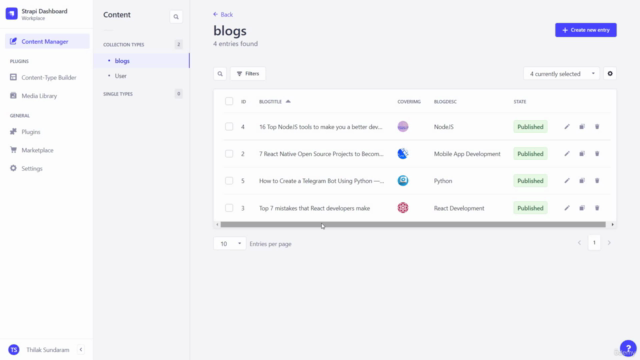This screenshot has width=640, height=360.
Task: Open Content Manager in the sidebar
Action: click(x=47, y=42)
